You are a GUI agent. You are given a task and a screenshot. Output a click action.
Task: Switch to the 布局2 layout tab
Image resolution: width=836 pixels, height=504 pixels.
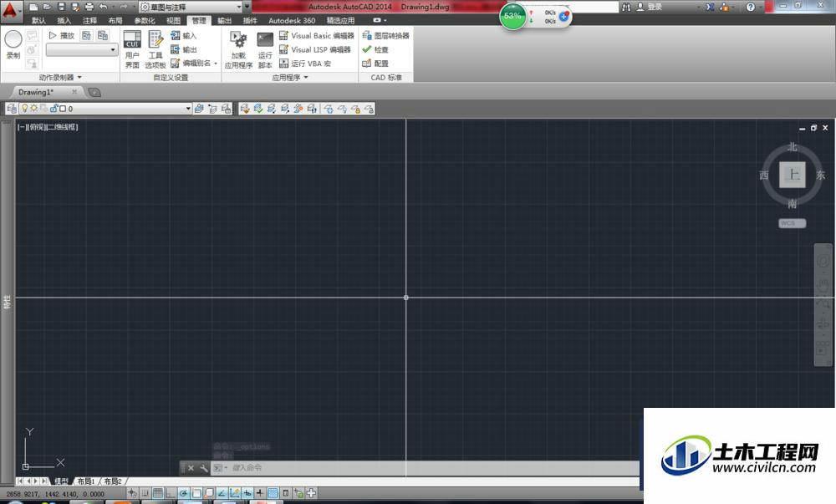point(113,481)
